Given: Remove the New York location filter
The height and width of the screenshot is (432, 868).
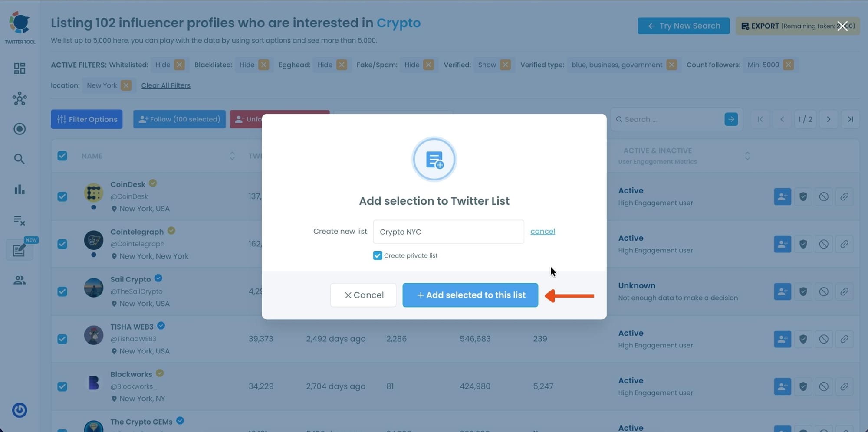Looking at the screenshot, I should click(125, 85).
